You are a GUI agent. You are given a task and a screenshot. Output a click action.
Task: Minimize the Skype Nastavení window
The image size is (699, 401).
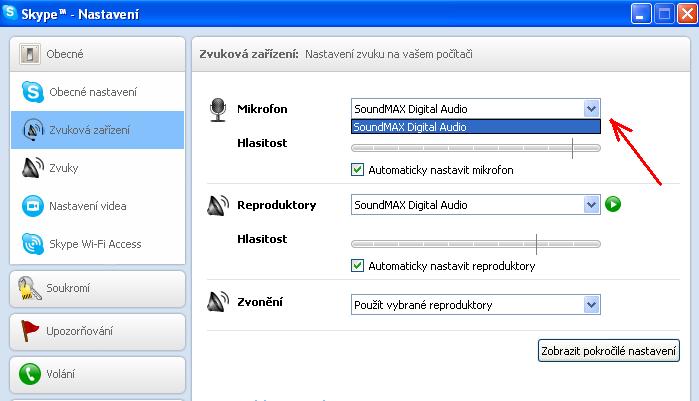(x=641, y=14)
